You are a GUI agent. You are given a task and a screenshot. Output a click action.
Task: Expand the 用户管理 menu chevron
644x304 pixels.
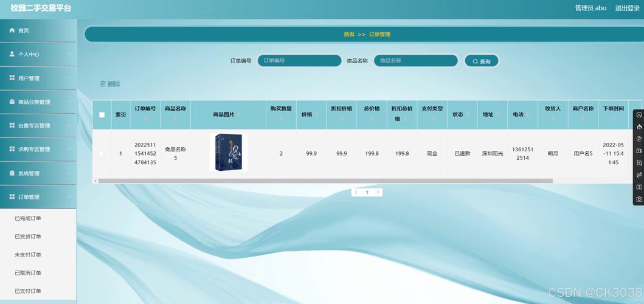pos(69,78)
